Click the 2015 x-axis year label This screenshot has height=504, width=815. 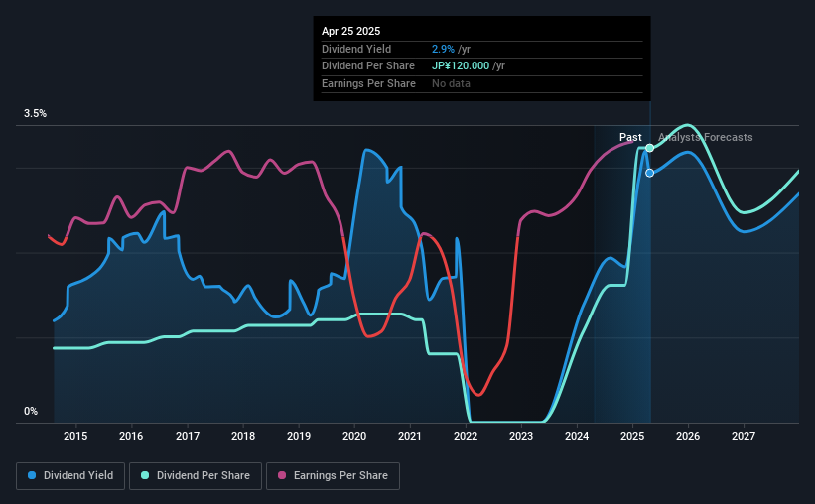coord(75,436)
